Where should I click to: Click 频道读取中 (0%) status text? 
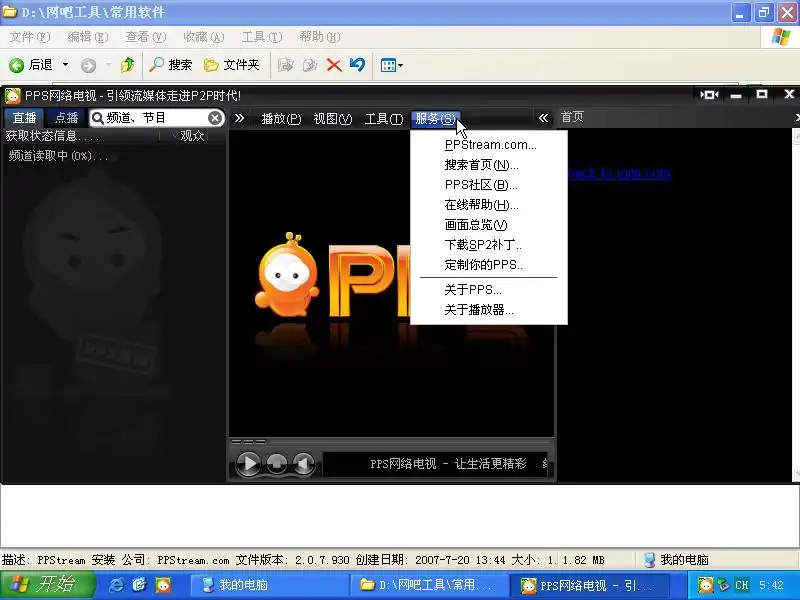57,156
